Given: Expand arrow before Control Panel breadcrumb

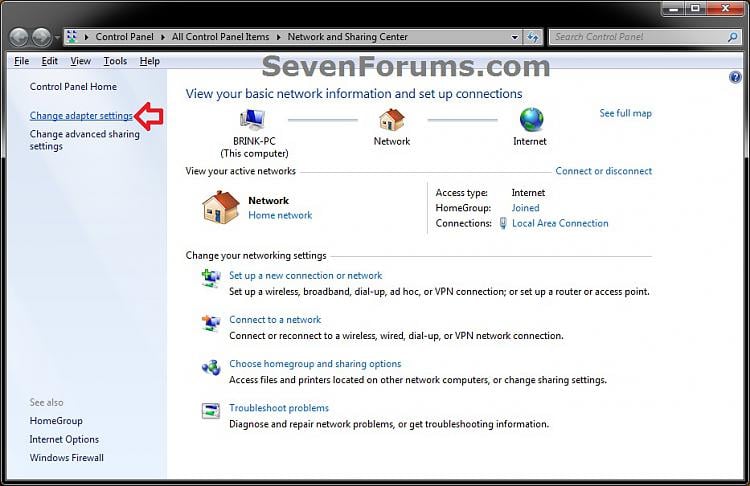Looking at the screenshot, I should point(87,37).
